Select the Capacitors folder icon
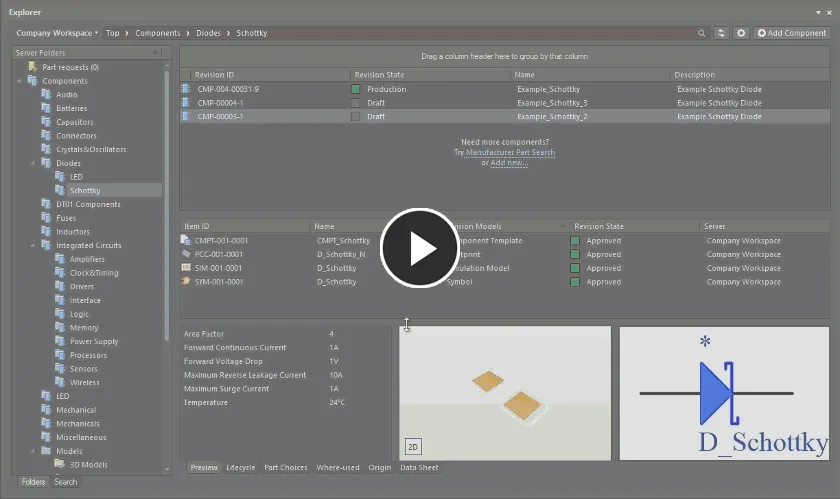Viewport: 840px width, 499px height. (46, 122)
